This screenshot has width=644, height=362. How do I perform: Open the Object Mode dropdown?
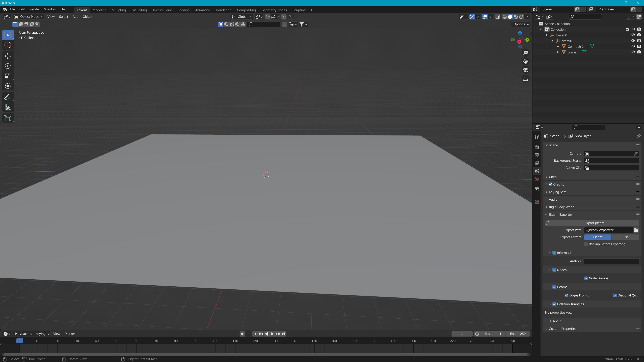[29, 17]
